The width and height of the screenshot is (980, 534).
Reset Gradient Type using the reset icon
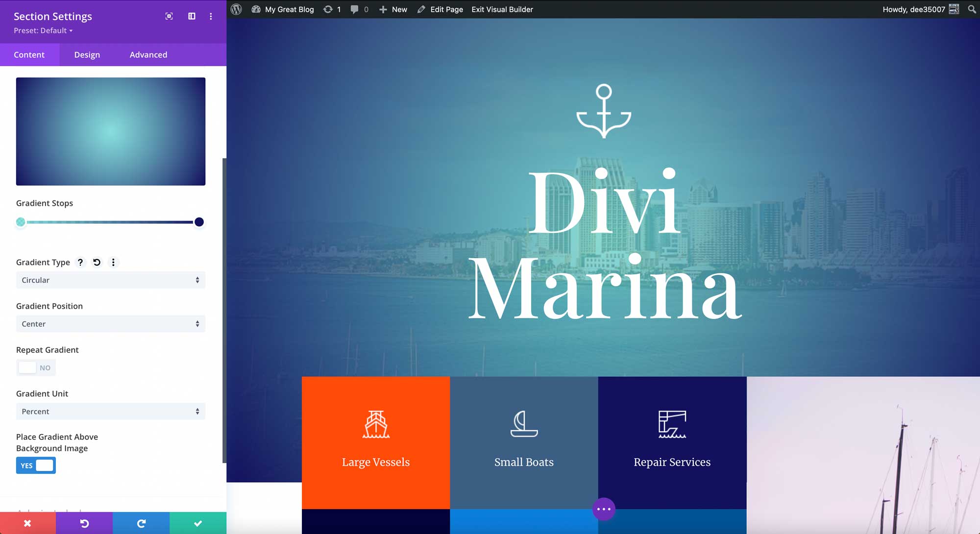(97, 262)
